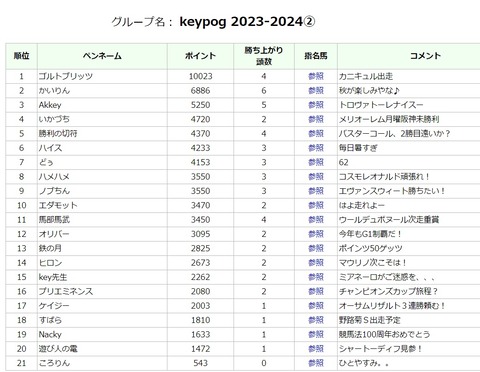Select pen name いかづち

[x=54, y=119]
